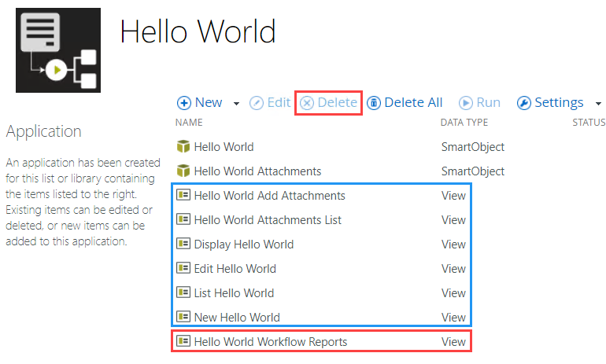
Task: Click the Settings wrench icon
Action: [x=524, y=103]
